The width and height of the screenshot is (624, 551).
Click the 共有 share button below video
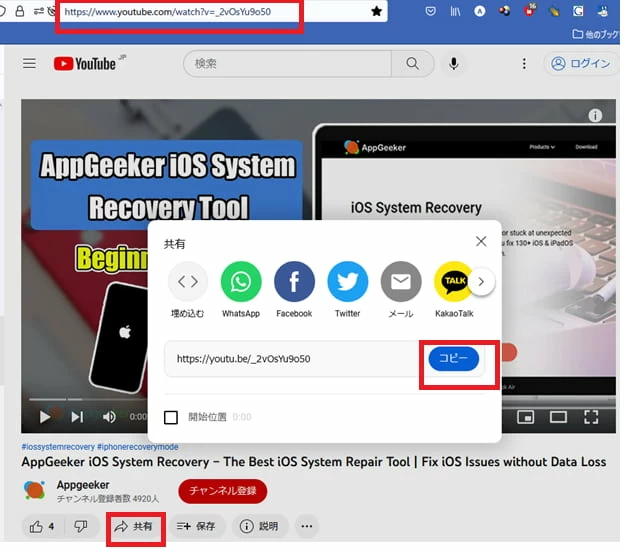click(x=133, y=527)
